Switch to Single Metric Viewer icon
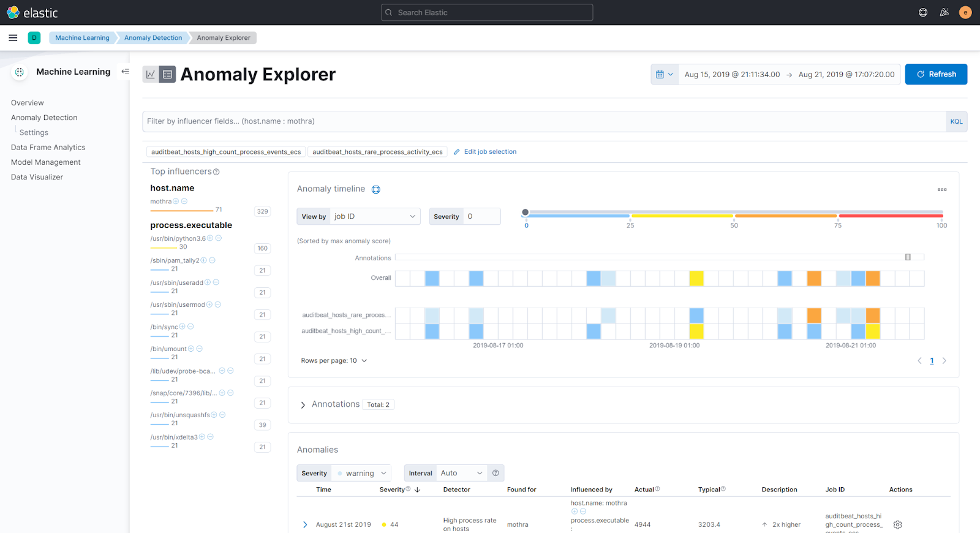Screen dimensions: 980x533 point(151,74)
